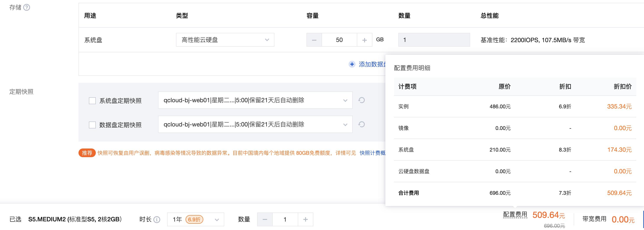This screenshot has width=644, height=230.
Task: Click the plus icon for 添加数据盘
Action: click(x=352, y=64)
